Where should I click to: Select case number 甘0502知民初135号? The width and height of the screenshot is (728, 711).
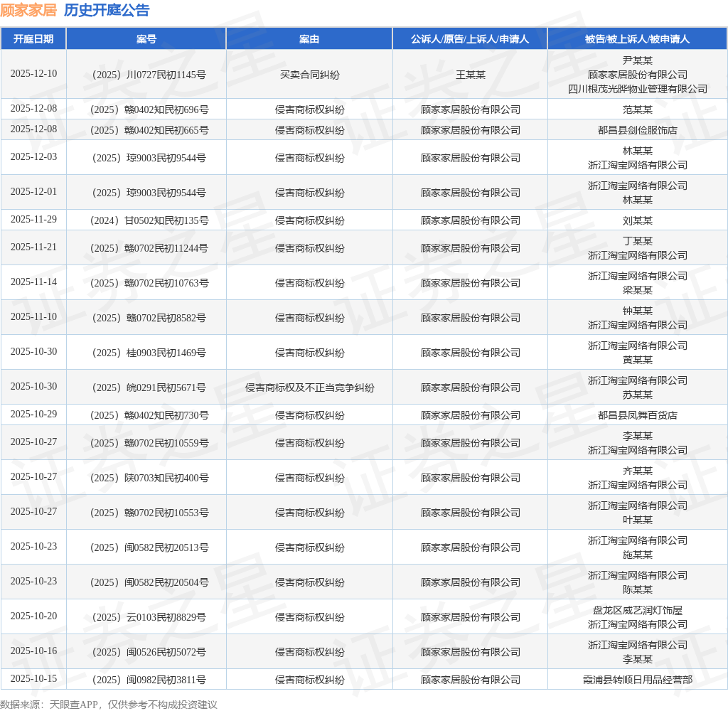pos(149,220)
